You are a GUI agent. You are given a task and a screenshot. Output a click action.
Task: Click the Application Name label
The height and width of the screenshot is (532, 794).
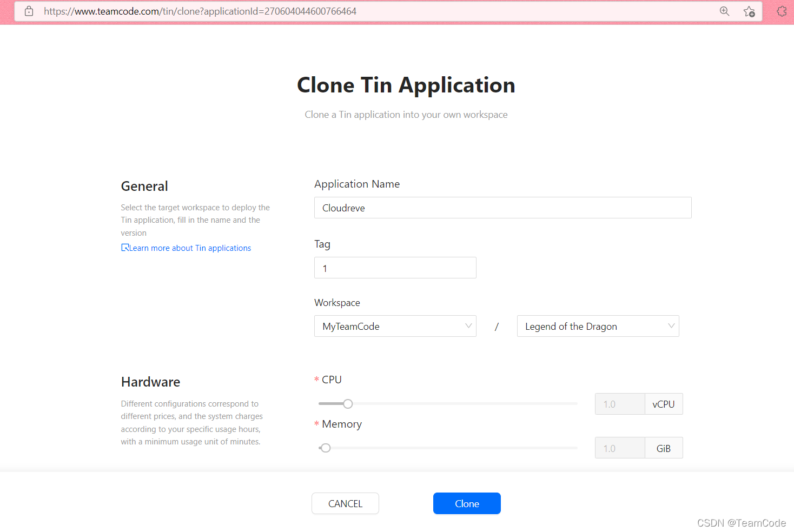click(x=357, y=184)
